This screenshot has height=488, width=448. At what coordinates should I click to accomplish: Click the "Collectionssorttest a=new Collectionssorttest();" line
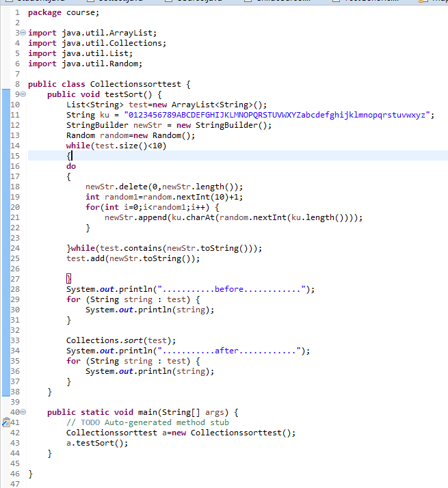[x=181, y=433]
